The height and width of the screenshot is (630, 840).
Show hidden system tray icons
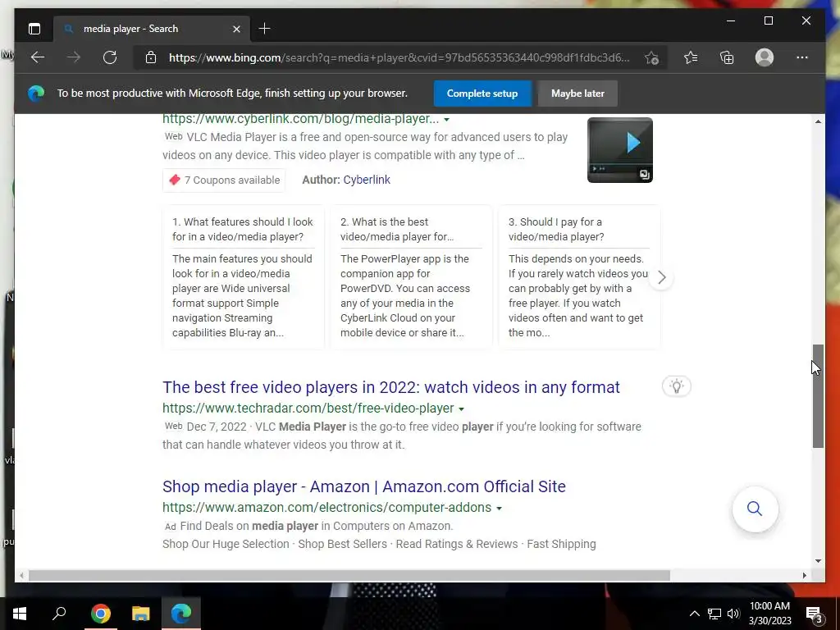pyautogui.click(x=694, y=614)
